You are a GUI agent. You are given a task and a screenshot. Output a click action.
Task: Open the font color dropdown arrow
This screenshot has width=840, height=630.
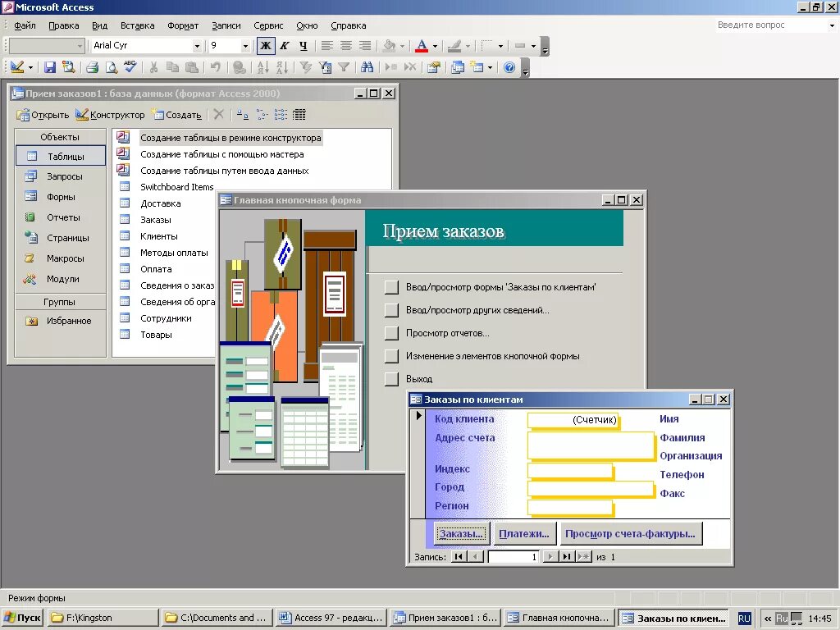tap(435, 46)
